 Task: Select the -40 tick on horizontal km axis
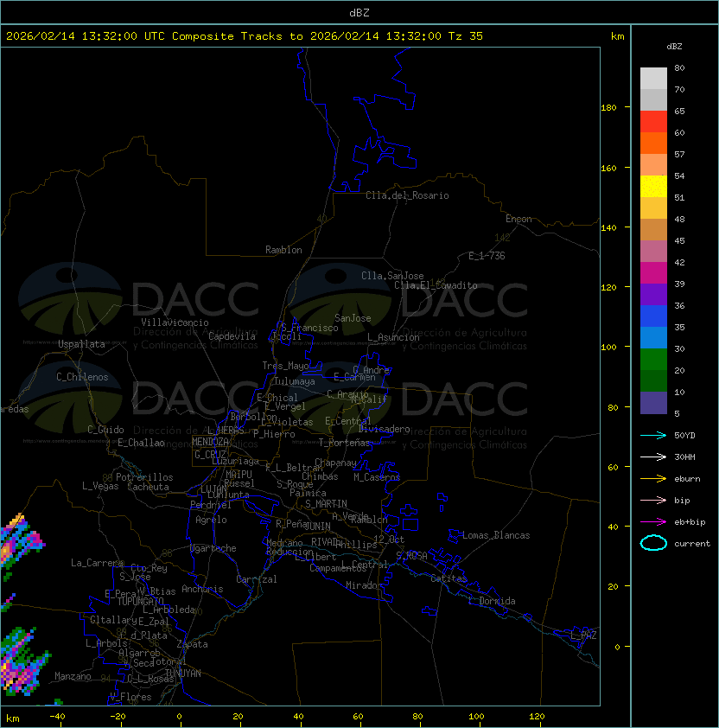(57, 717)
